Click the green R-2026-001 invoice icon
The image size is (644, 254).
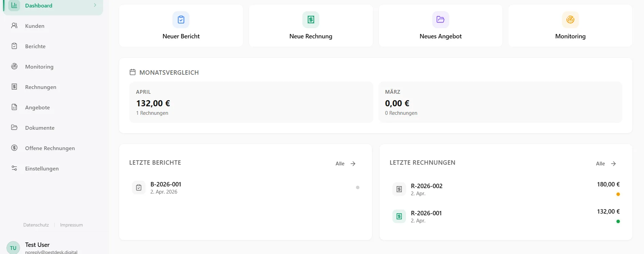(x=399, y=216)
